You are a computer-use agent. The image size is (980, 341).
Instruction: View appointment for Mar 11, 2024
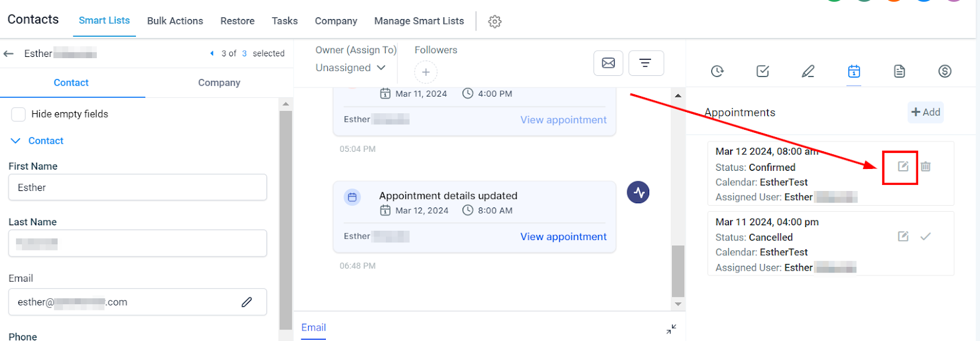tap(563, 120)
